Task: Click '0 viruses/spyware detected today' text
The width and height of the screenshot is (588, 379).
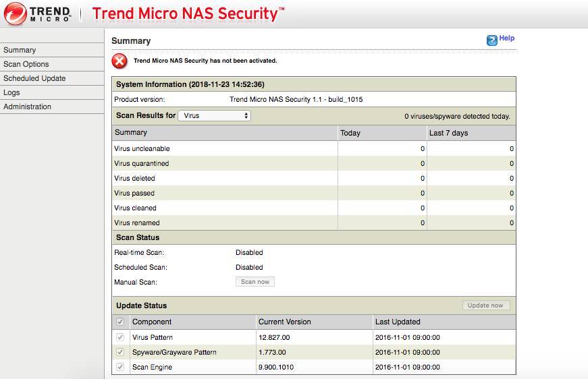Action: click(x=457, y=117)
